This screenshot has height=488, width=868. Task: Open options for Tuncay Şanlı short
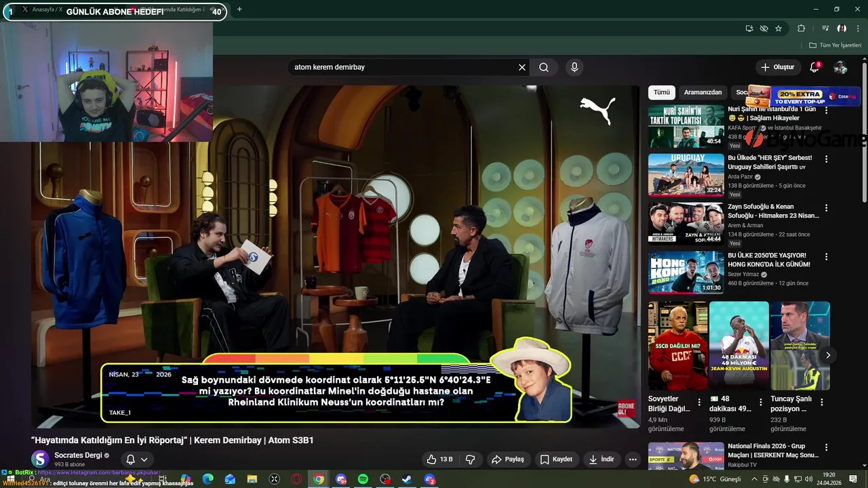pyautogui.click(x=822, y=403)
